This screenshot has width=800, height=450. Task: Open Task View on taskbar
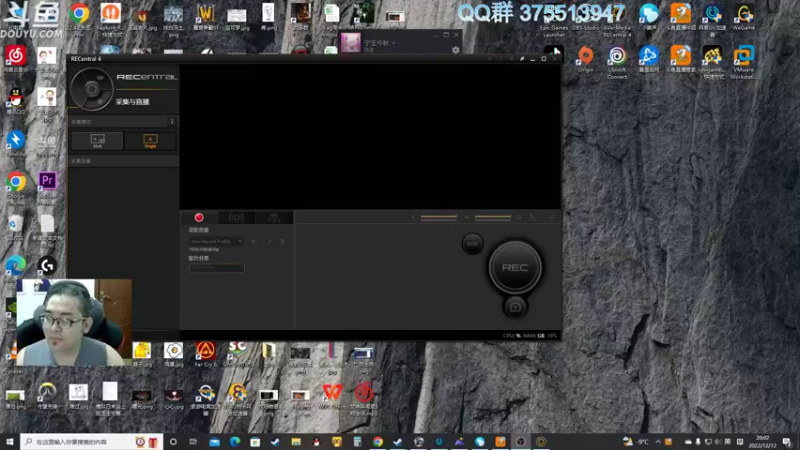click(193, 441)
